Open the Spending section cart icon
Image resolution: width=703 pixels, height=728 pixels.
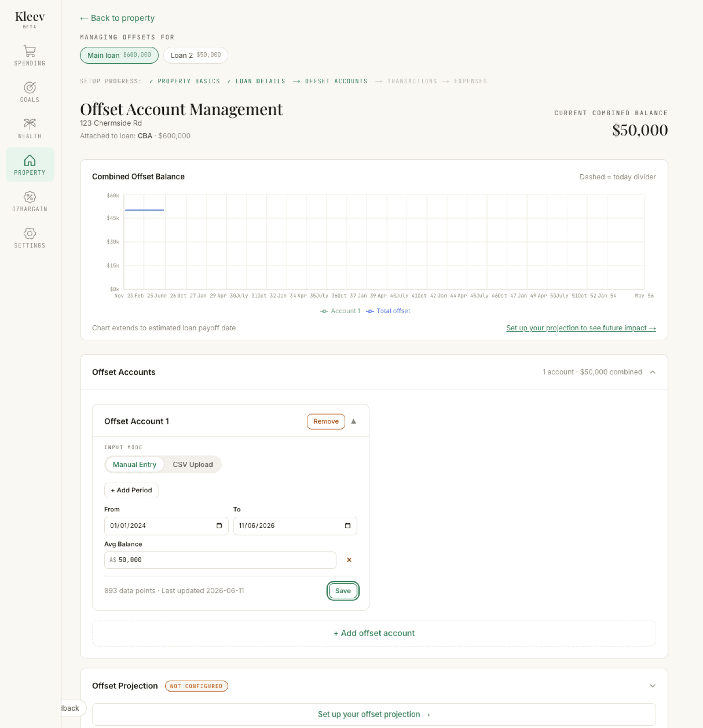pos(30,51)
